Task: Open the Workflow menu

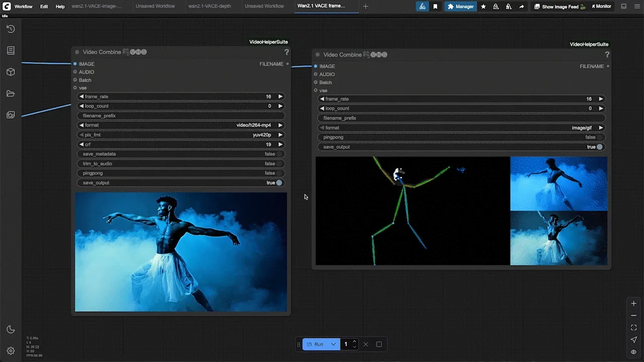Action: coord(24,7)
